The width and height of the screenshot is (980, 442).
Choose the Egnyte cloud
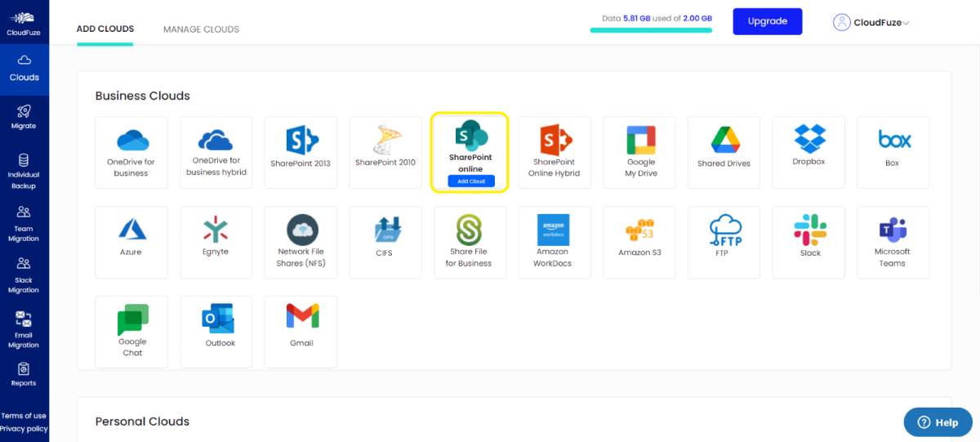click(216, 242)
